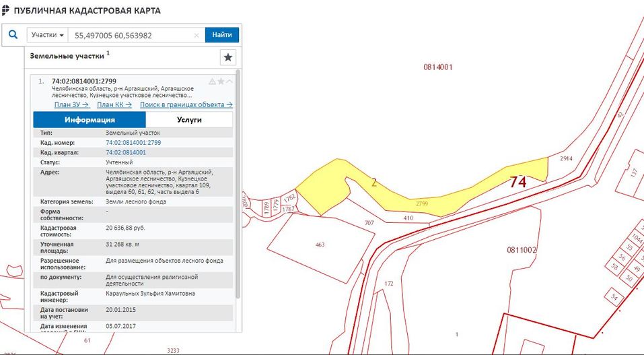
Task: Click the cadastral map logo icon
Action: point(6,11)
